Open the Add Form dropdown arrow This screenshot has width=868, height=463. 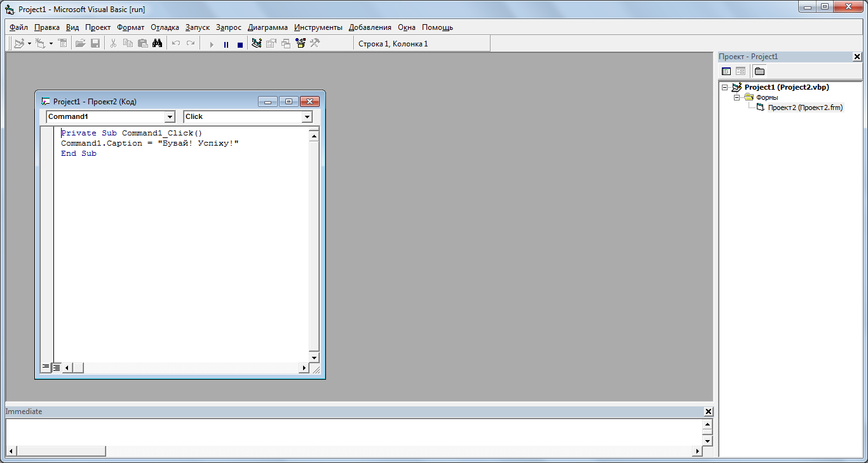click(x=51, y=44)
